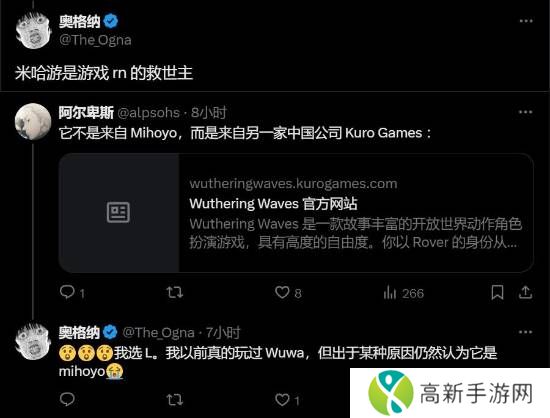Click the @The_Ogna handle under the top name

[x=95, y=40]
